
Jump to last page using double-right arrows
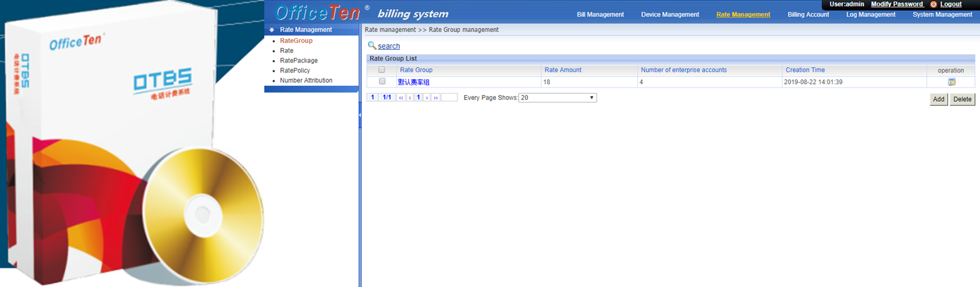[436, 98]
